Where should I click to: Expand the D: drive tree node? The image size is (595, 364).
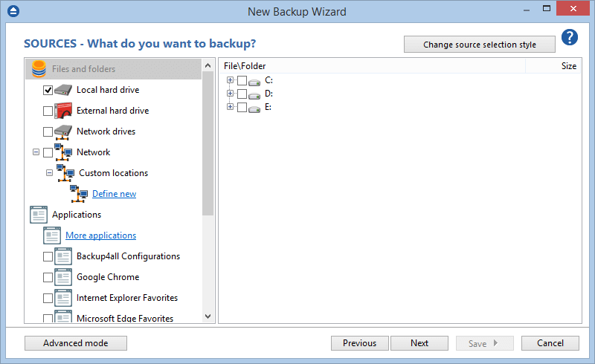point(230,94)
